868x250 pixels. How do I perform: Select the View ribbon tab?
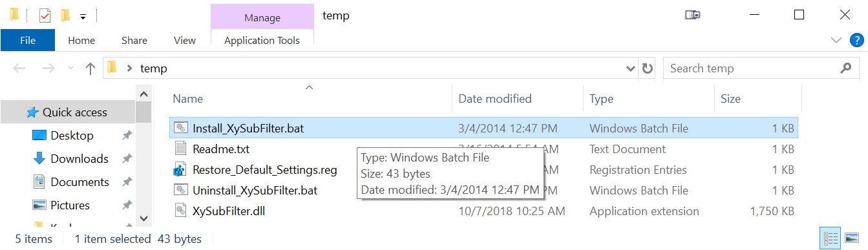pos(185,40)
